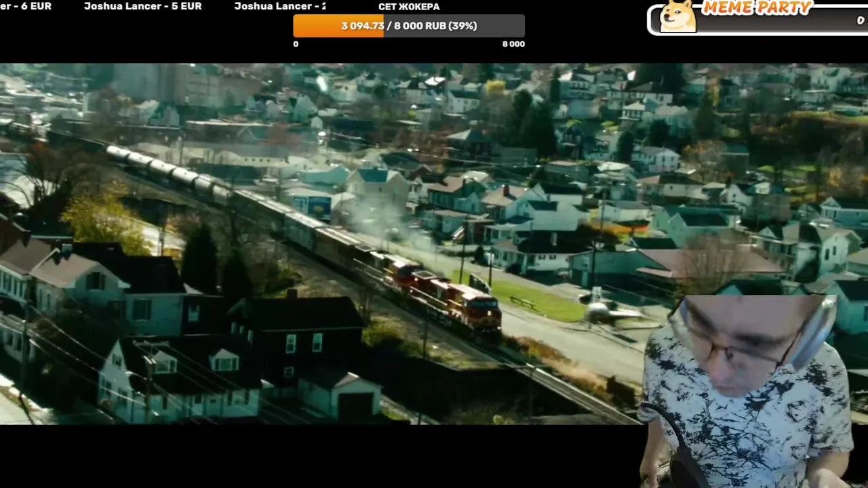Click the goal minimum label '0'
This screenshot has height=488, width=868.
click(296, 44)
